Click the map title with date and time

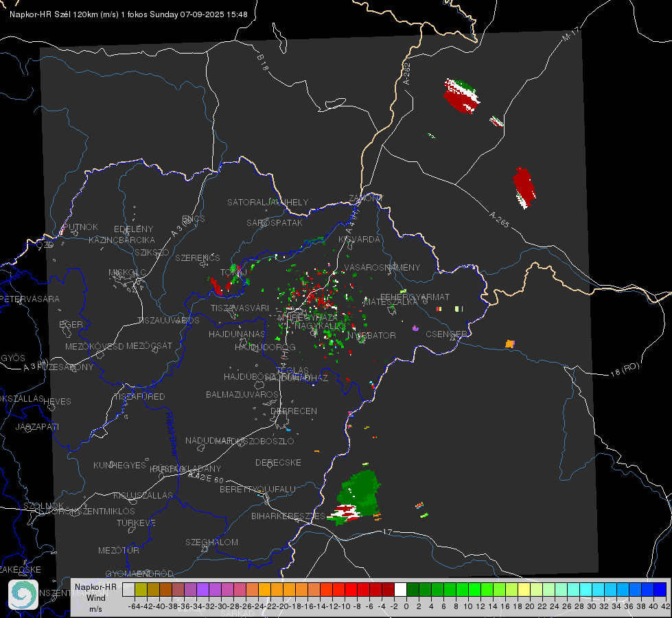128,14
